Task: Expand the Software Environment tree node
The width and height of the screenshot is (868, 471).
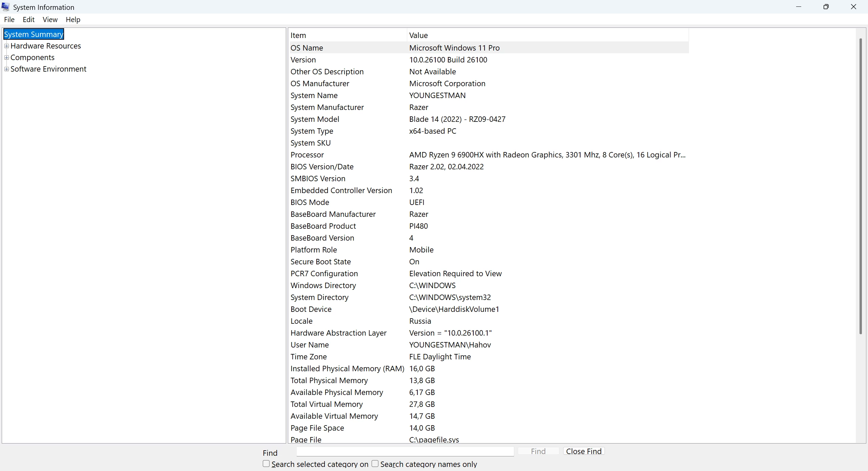Action: point(6,69)
